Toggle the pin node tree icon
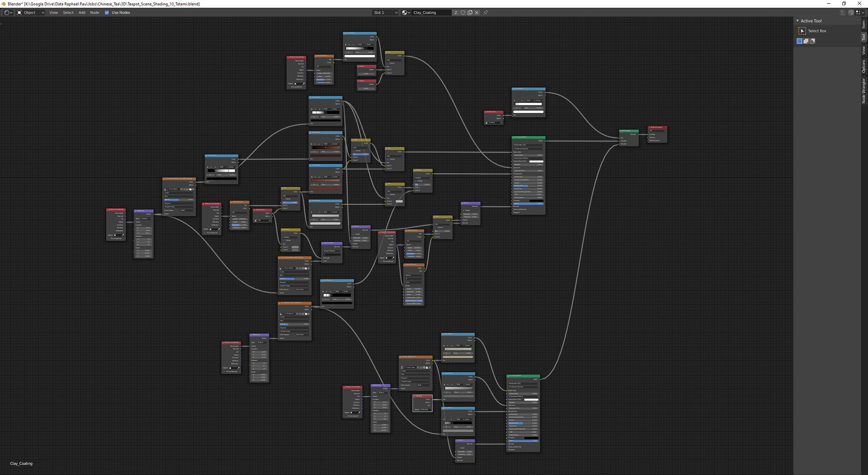Viewport: 868px width, 475px height. (x=486, y=13)
